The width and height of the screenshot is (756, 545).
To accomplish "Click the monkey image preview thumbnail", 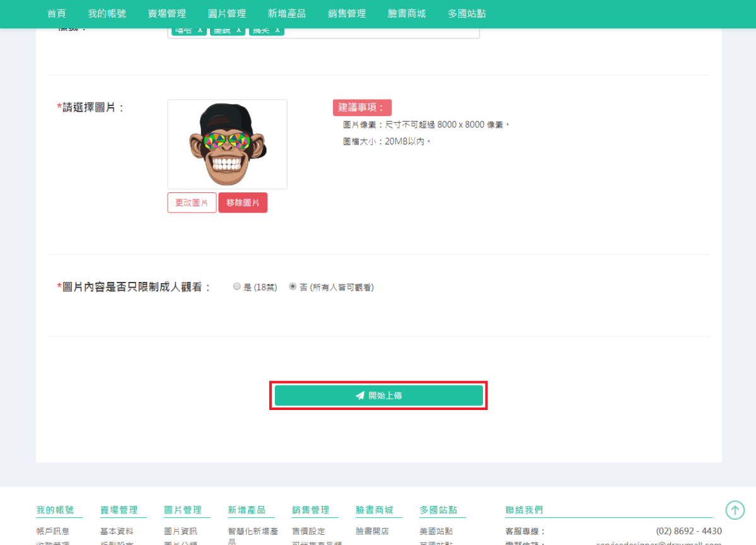I will click(x=227, y=144).
